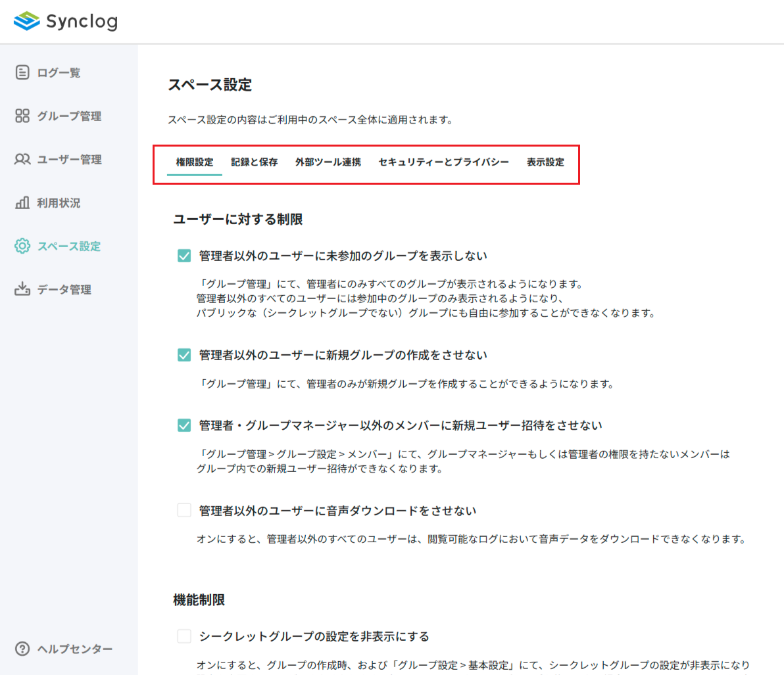Switch to the 記録と保存 tab
784x675 pixels.
(x=255, y=162)
